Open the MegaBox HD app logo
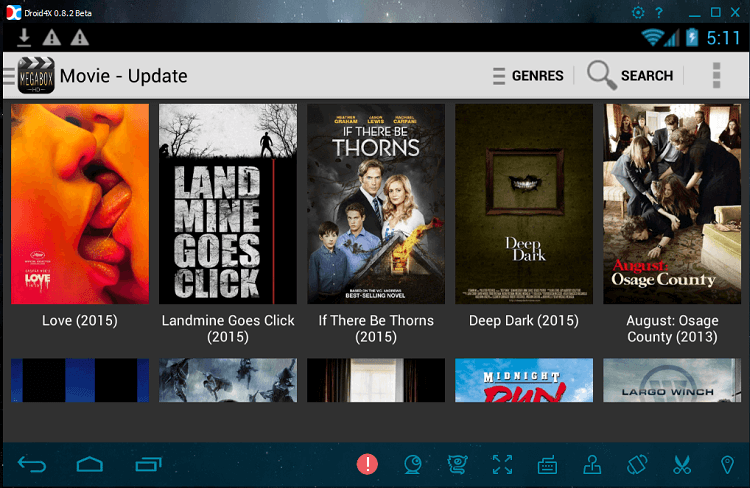The width and height of the screenshot is (750, 488). [36, 76]
